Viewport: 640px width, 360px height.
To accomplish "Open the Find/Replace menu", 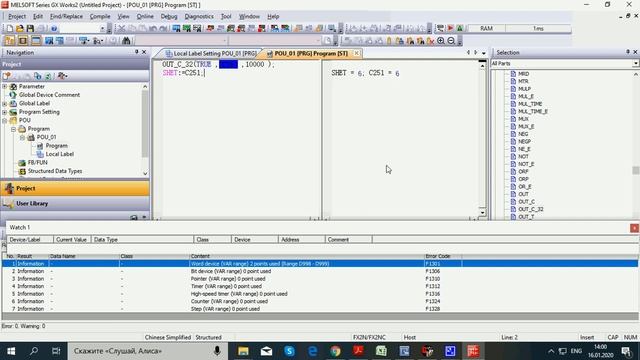I will click(66, 16).
